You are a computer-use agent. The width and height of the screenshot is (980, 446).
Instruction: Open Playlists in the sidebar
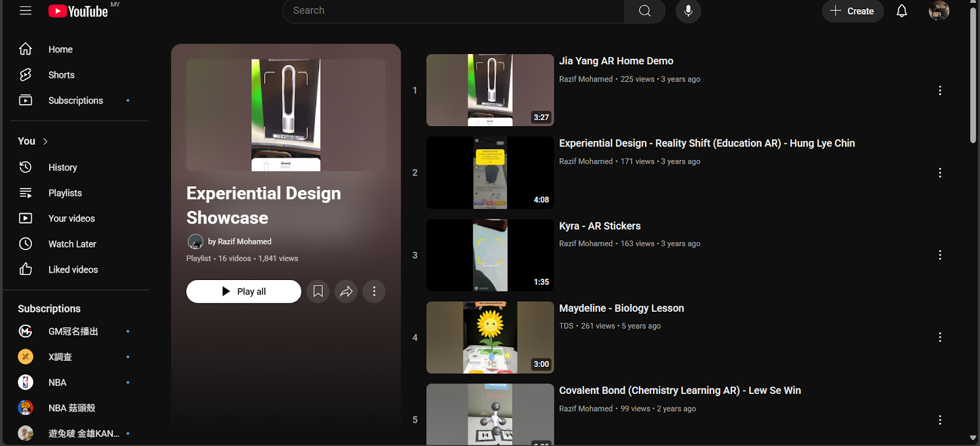point(79,193)
